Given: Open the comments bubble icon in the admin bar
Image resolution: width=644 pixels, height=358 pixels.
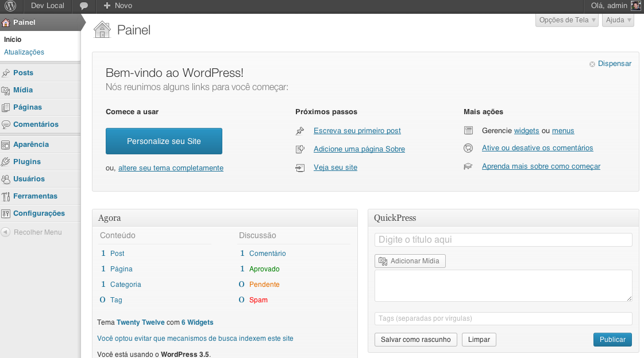Looking at the screenshot, I should click(x=84, y=6).
